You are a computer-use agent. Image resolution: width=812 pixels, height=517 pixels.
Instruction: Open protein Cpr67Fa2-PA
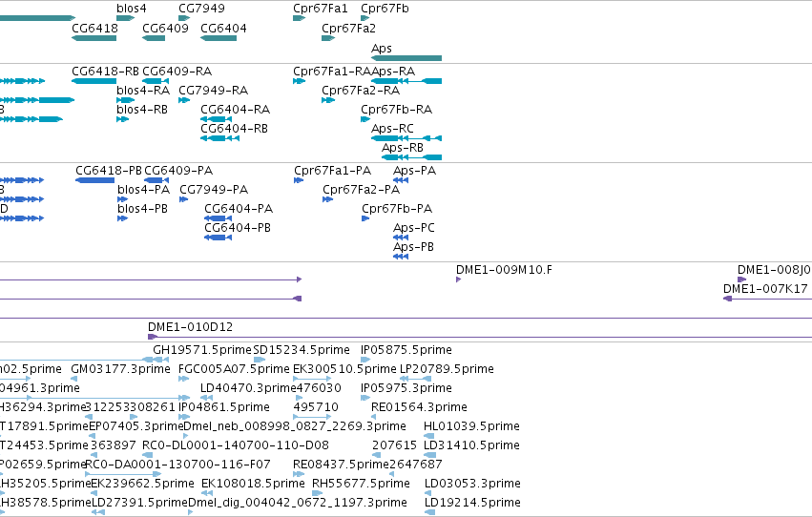click(x=361, y=190)
